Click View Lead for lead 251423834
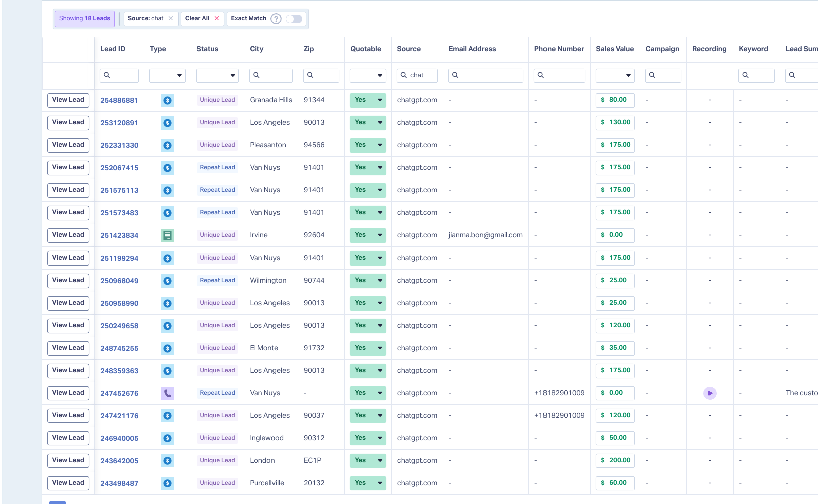 (68, 235)
